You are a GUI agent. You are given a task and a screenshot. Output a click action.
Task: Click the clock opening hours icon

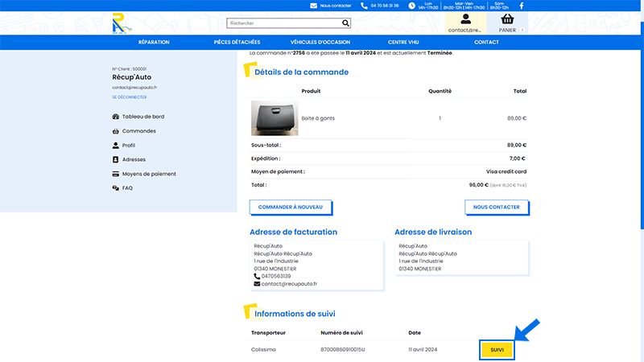point(411,6)
